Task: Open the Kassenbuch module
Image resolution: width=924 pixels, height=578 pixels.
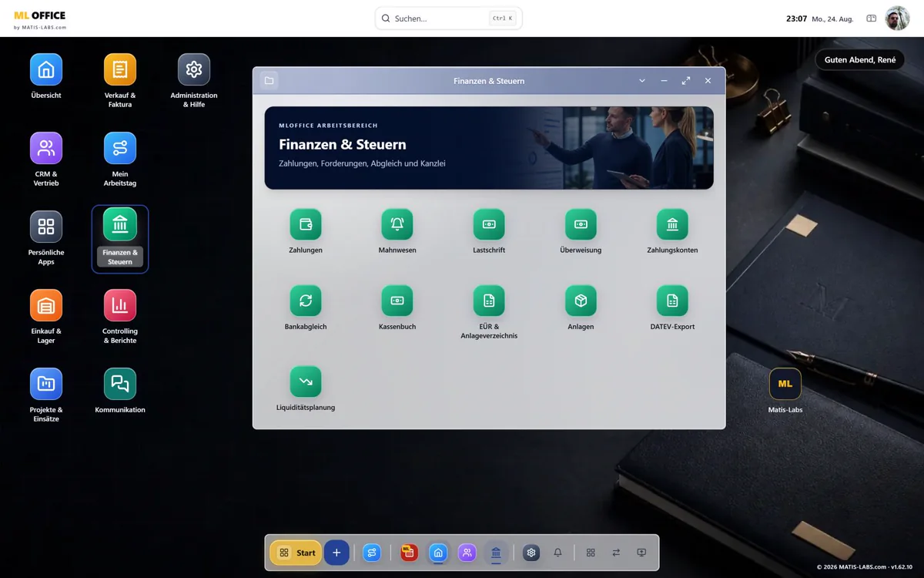Action: 397,301
